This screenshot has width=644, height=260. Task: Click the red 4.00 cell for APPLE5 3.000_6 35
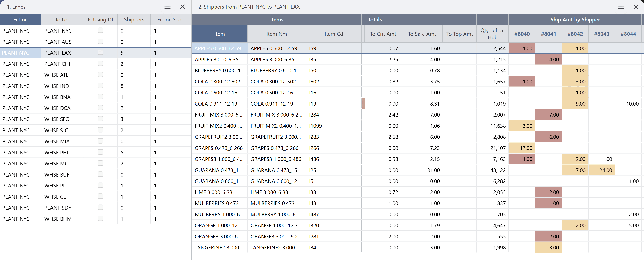549,59
